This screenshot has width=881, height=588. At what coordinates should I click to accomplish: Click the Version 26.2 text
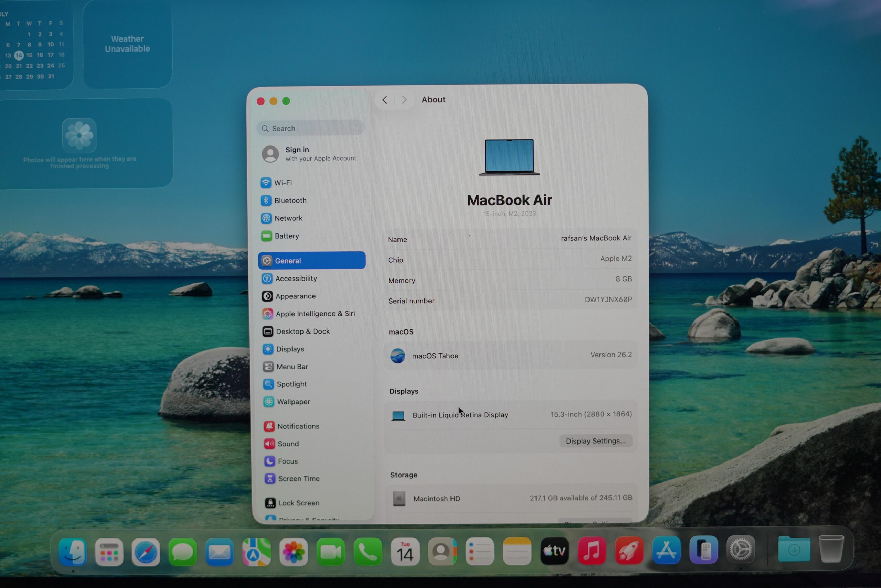tap(611, 355)
